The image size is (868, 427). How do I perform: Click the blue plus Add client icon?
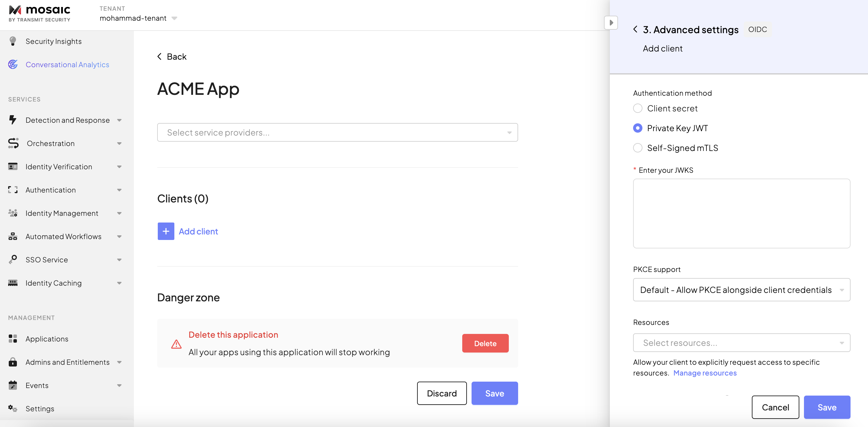(x=166, y=231)
